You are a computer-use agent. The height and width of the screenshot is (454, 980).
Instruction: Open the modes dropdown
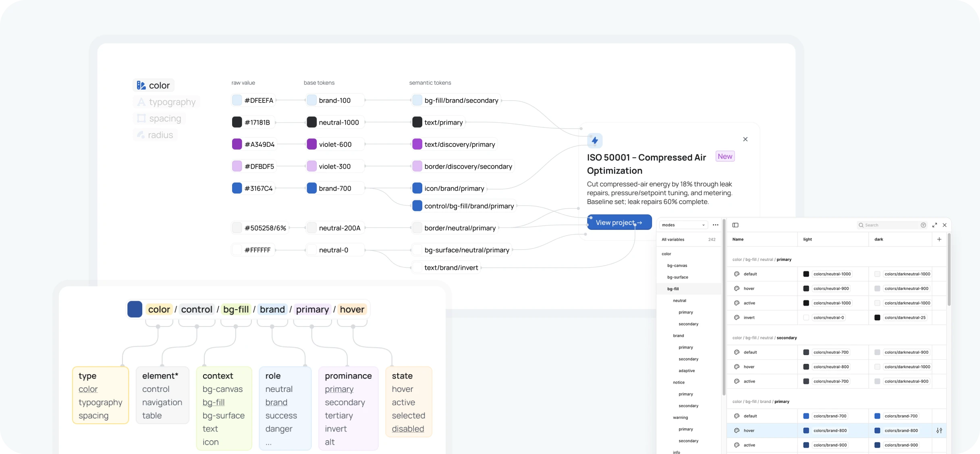pyautogui.click(x=683, y=225)
